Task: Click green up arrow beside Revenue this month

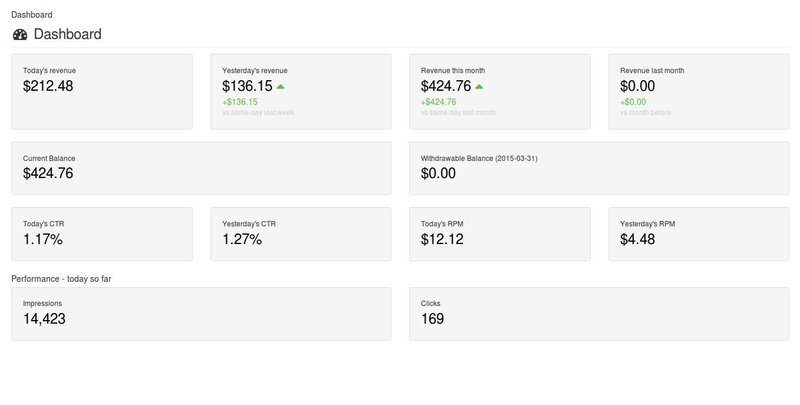Action: pos(479,87)
